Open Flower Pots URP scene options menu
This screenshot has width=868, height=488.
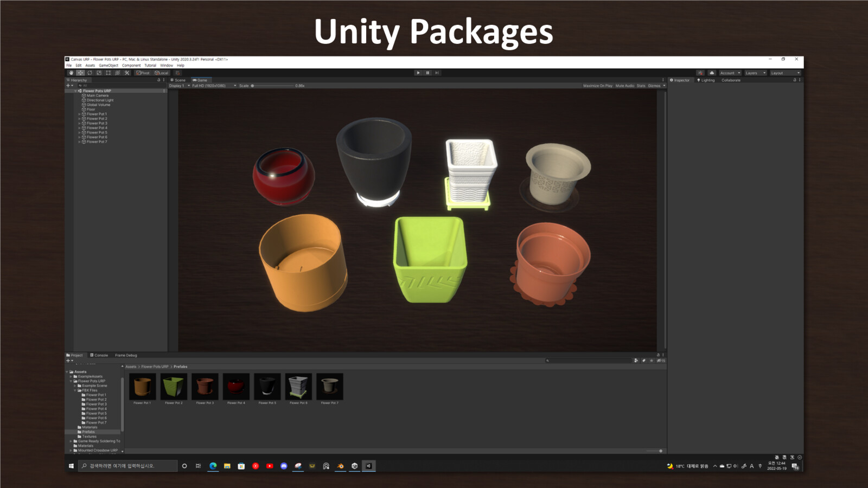[x=164, y=91]
